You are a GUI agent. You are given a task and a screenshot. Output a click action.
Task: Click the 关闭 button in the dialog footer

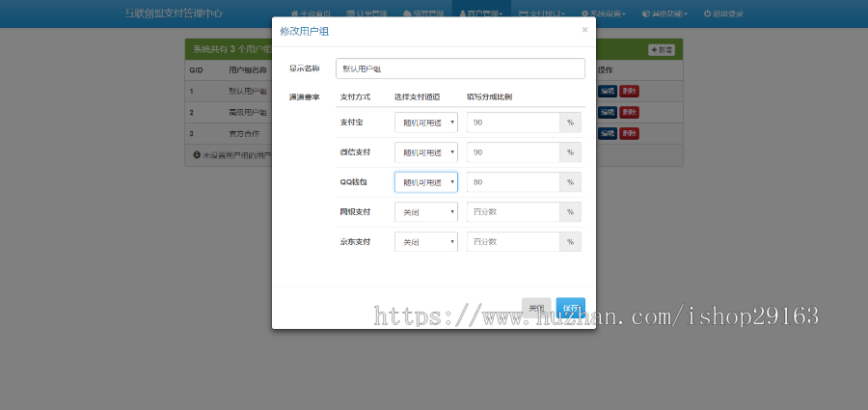[536, 308]
